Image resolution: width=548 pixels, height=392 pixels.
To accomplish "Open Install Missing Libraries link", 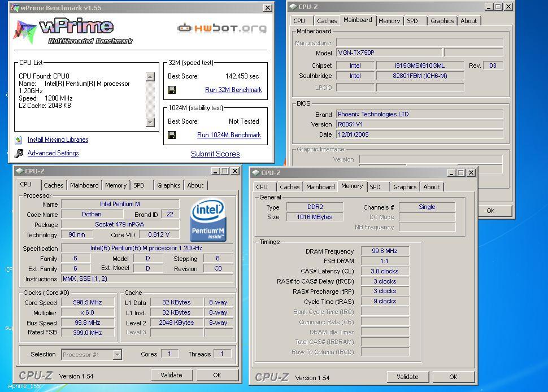I will (x=58, y=140).
